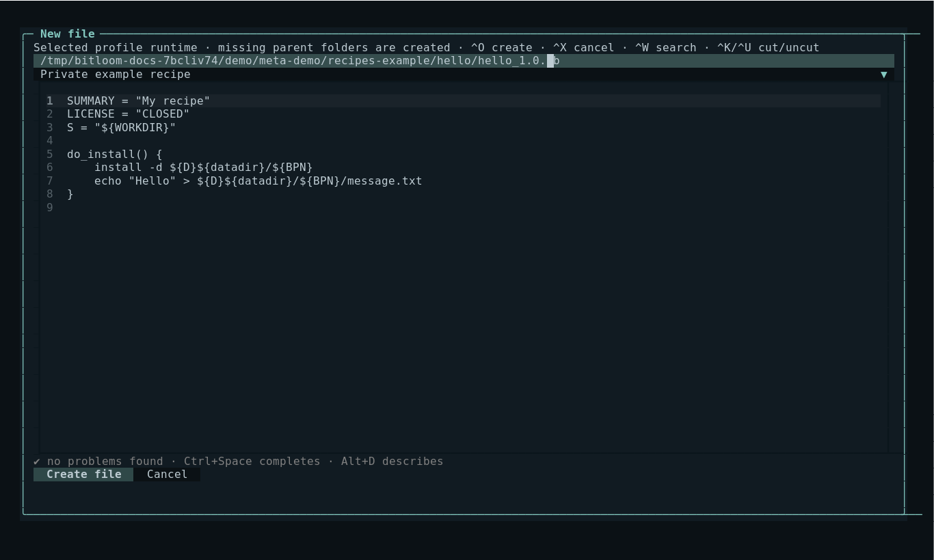Click the do_install() function line
Image resolution: width=934 pixels, height=560 pixels.
click(x=114, y=155)
